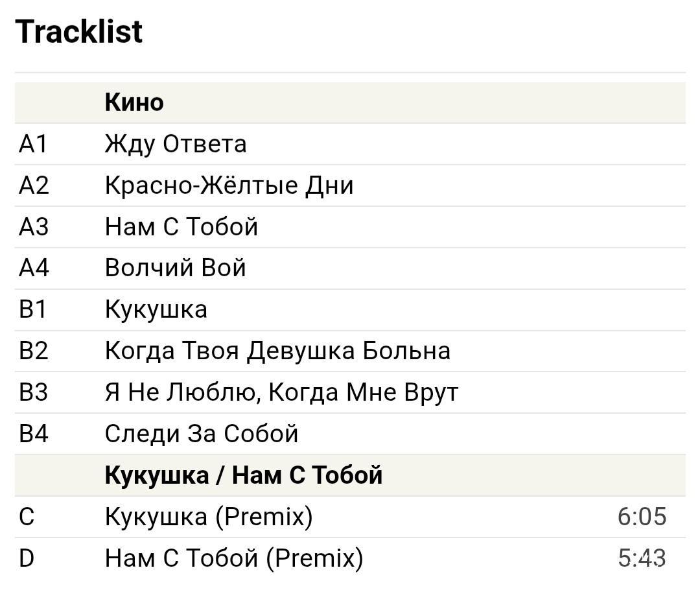Viewport: 700px width, 592px height.
Task: Select the B2 position label
Action: [x=34, y=351]
